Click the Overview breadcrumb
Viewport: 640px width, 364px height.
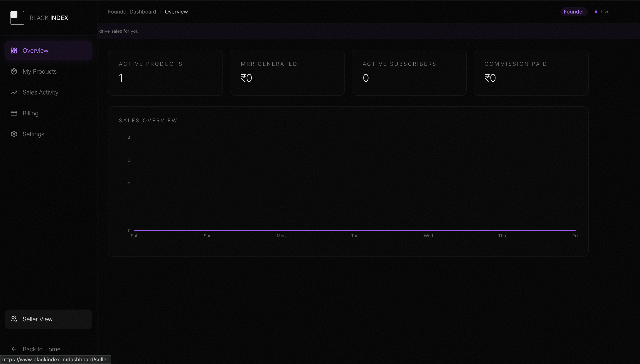(x=176, y=12)
